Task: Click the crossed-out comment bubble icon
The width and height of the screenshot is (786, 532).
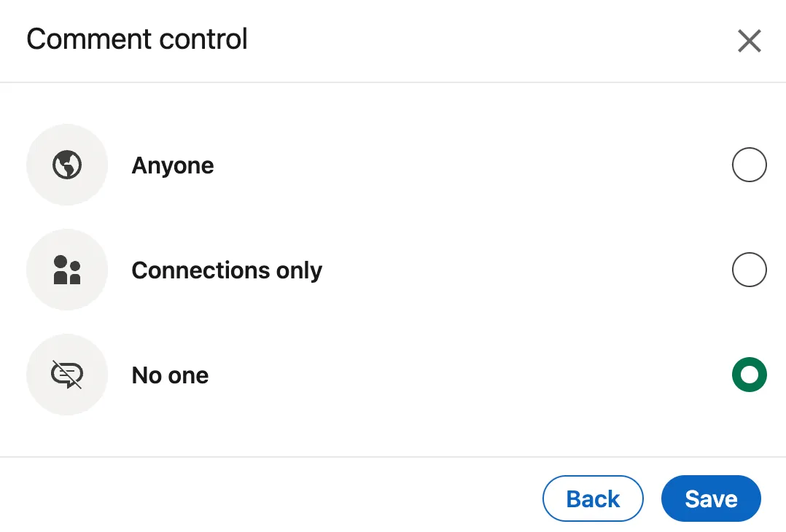Action: [67, 375]
